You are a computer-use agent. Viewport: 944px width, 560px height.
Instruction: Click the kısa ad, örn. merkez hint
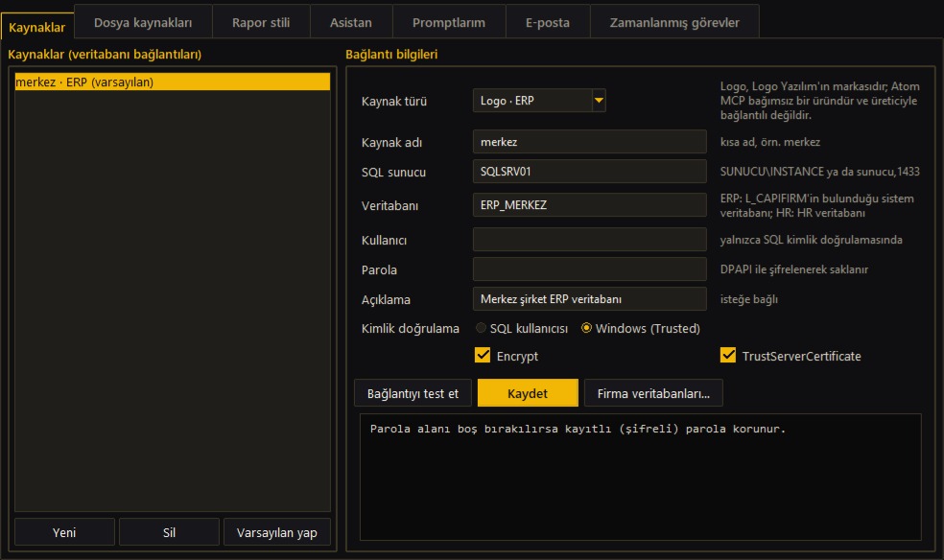click(x=770, y=142)
